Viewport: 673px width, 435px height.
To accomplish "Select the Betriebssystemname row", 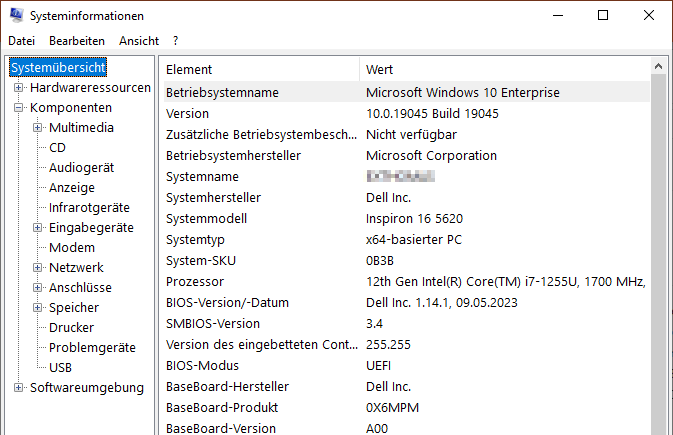I will tap(406, 92).
